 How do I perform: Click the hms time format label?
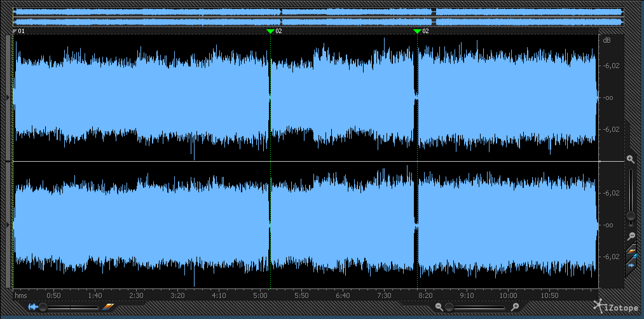point(21,295)
